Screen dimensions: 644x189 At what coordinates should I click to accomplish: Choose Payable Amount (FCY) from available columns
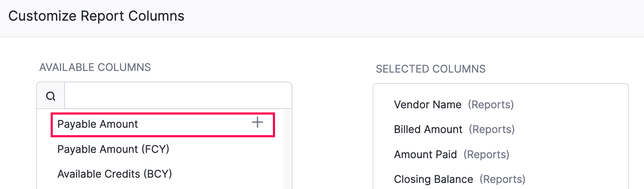tap(113, 149)
